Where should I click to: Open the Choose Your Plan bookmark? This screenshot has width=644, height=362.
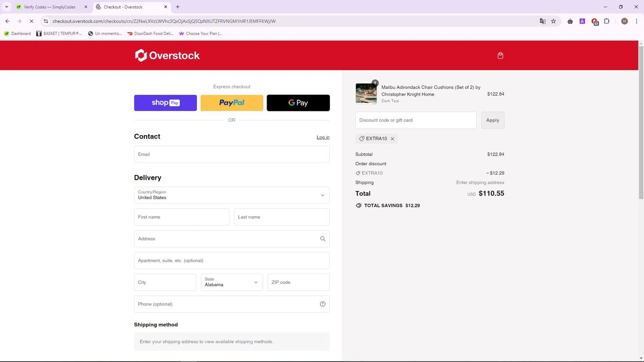click(200, 33)
